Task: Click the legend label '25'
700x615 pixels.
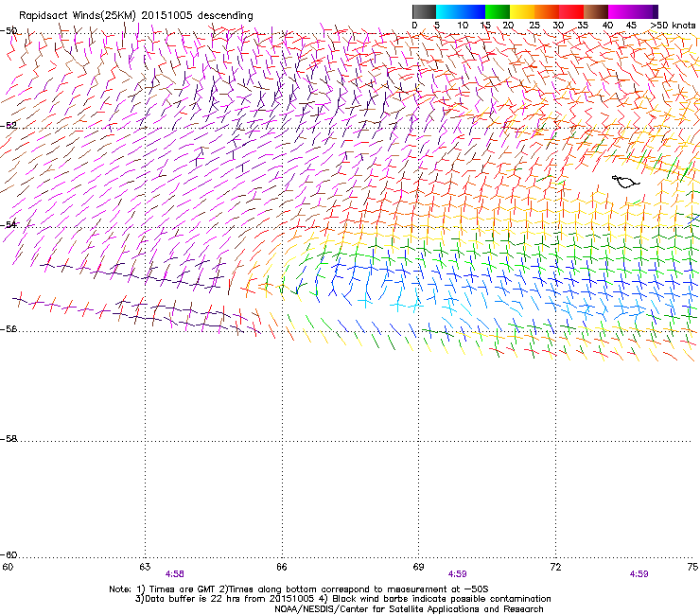Action: (534, 26)
